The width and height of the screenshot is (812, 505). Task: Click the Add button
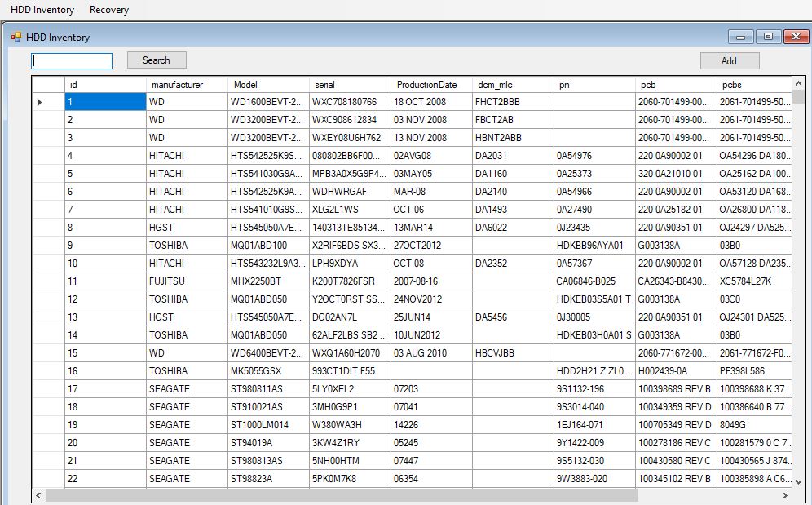(x=729, y=60)
